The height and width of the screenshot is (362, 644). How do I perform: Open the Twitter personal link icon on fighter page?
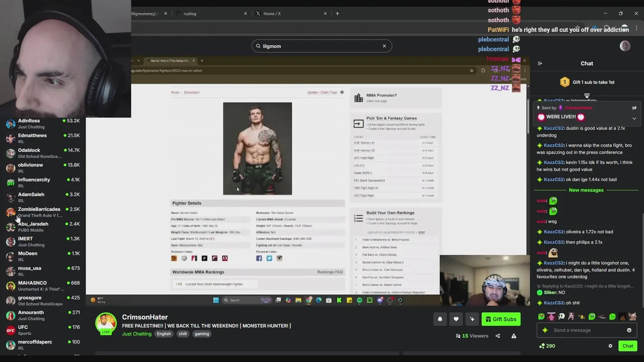(269, 258)
